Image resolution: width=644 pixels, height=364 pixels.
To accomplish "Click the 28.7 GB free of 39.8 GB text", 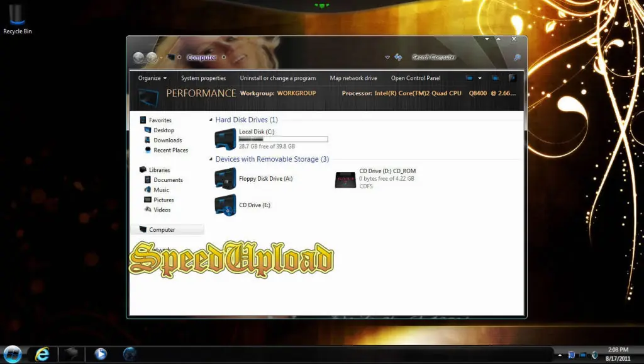I will [x=267, y=147].
